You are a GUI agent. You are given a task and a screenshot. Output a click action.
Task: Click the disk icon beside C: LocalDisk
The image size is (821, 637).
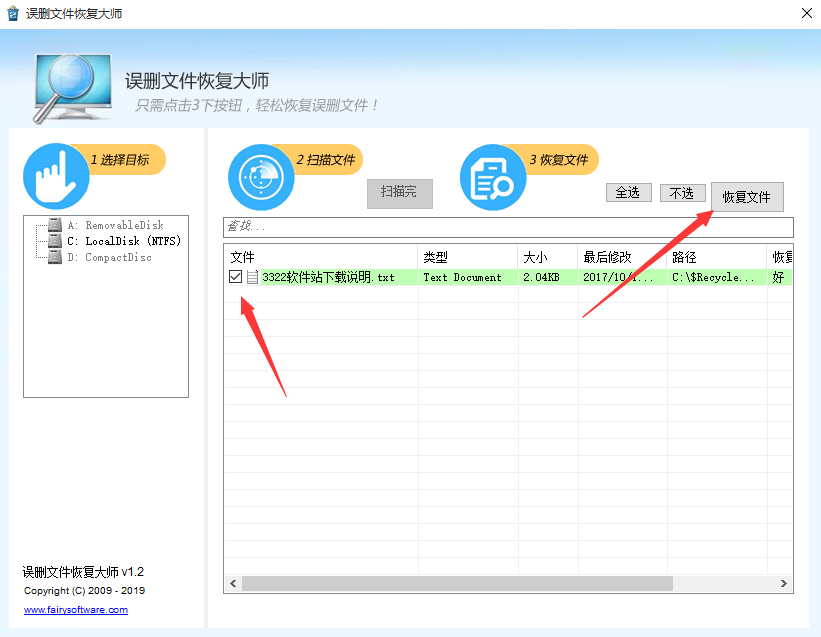[x=54, y=241]
